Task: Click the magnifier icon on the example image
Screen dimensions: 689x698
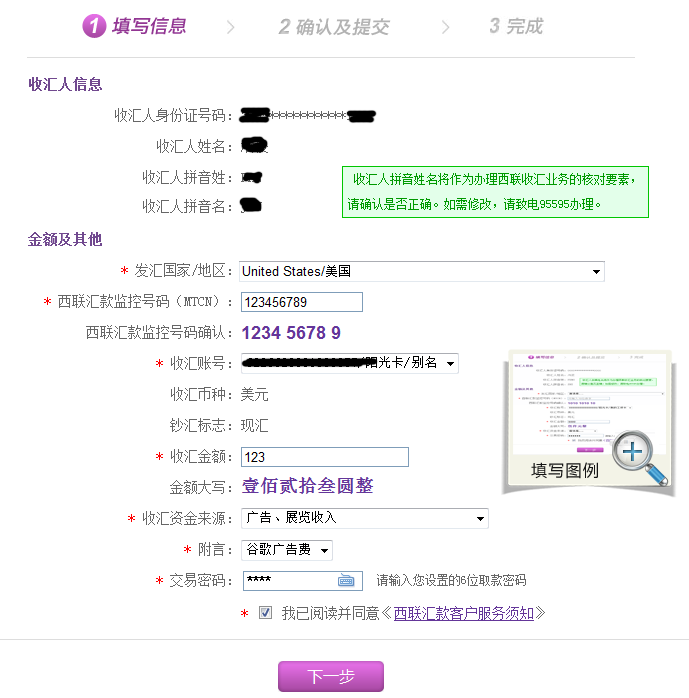Action: [x=636, y=457]
